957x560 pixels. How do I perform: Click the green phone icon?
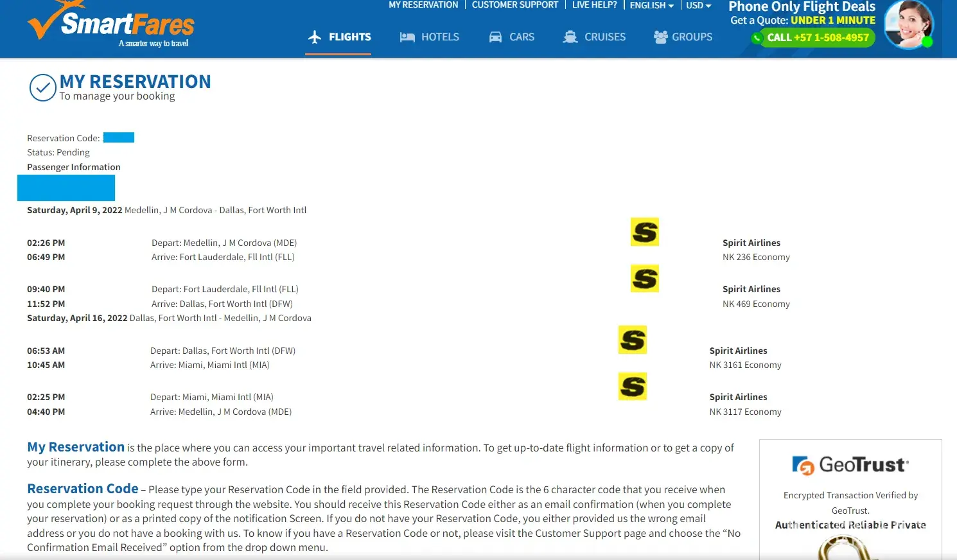coord(758,38)
